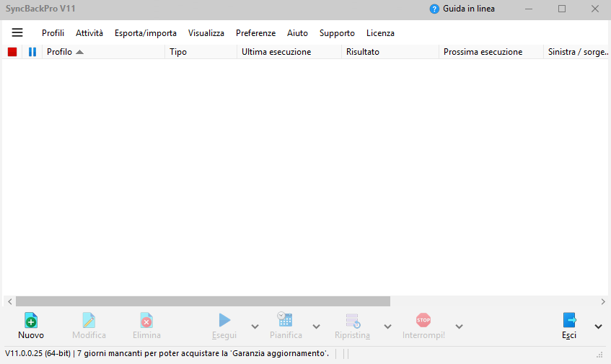Open scheduling with Pianifica button
The height and width of the screenshot is (364, 611).
[286, 327]
